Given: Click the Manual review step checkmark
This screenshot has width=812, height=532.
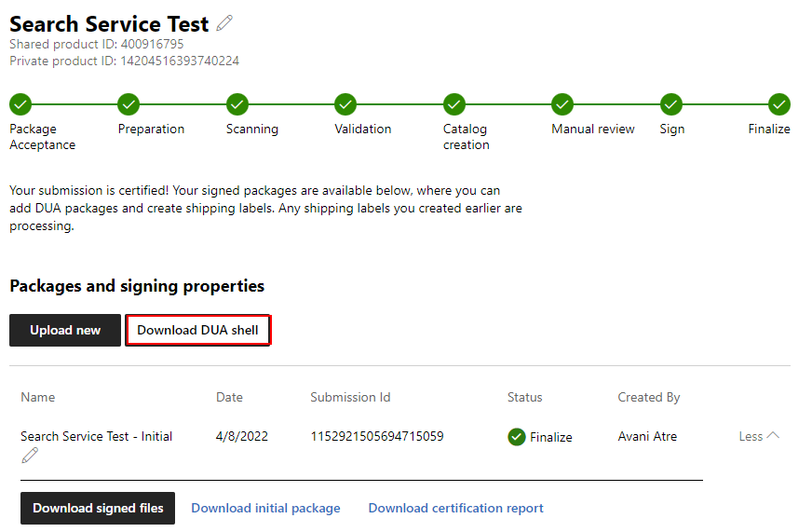Looking at the screenshot, I should 562,104.
